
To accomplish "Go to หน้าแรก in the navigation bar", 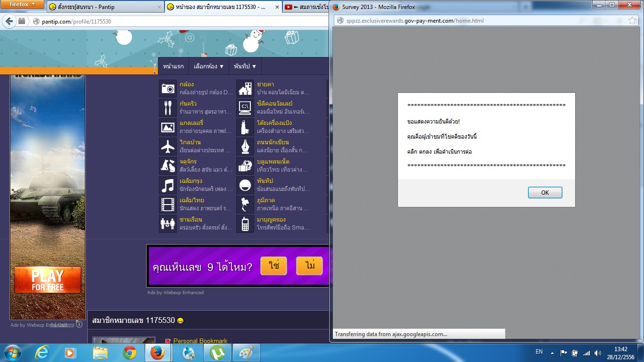I will [x=173, y=66].
